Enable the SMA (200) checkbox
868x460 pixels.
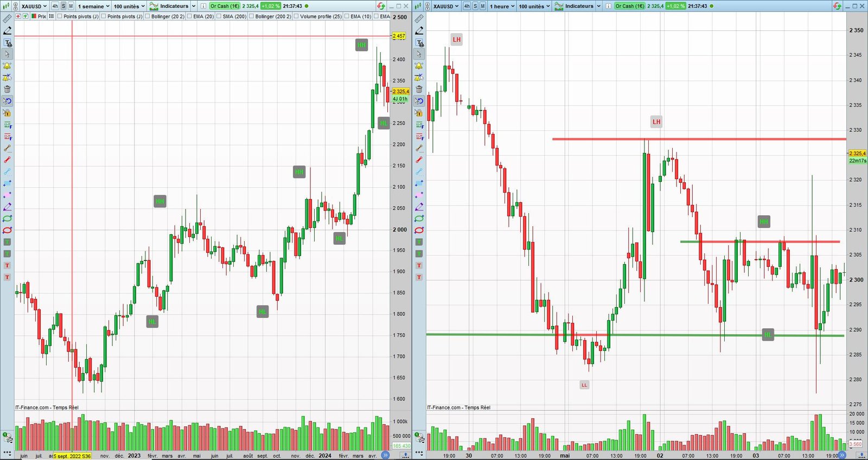pos(219,16)
